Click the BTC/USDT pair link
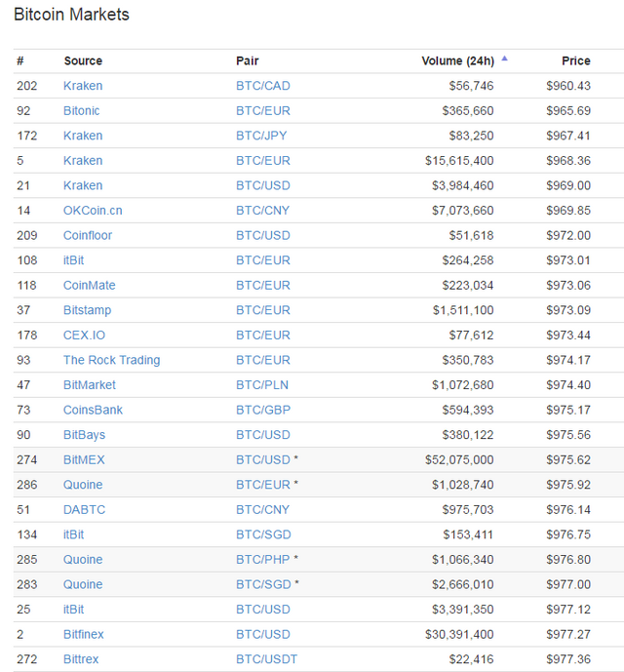The width and height of the screenshot is (624, 672). 266,659
